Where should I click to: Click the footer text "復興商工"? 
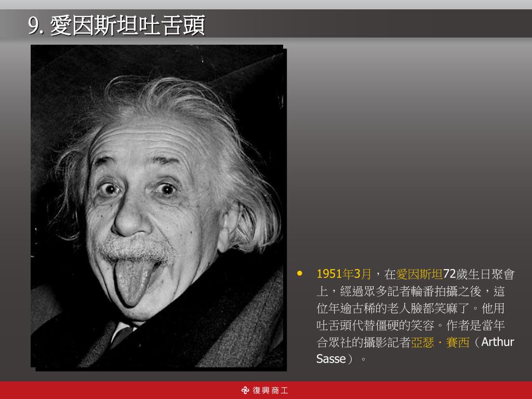(x=270, y=390)
